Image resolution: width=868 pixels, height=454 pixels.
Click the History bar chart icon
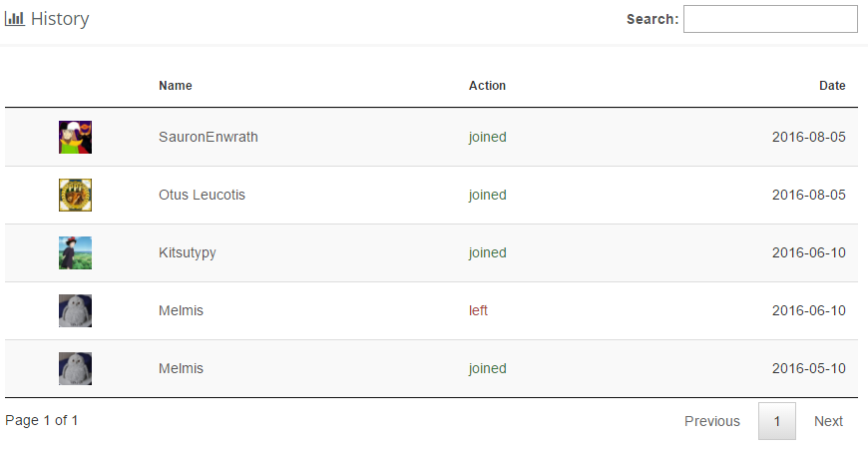15,19
